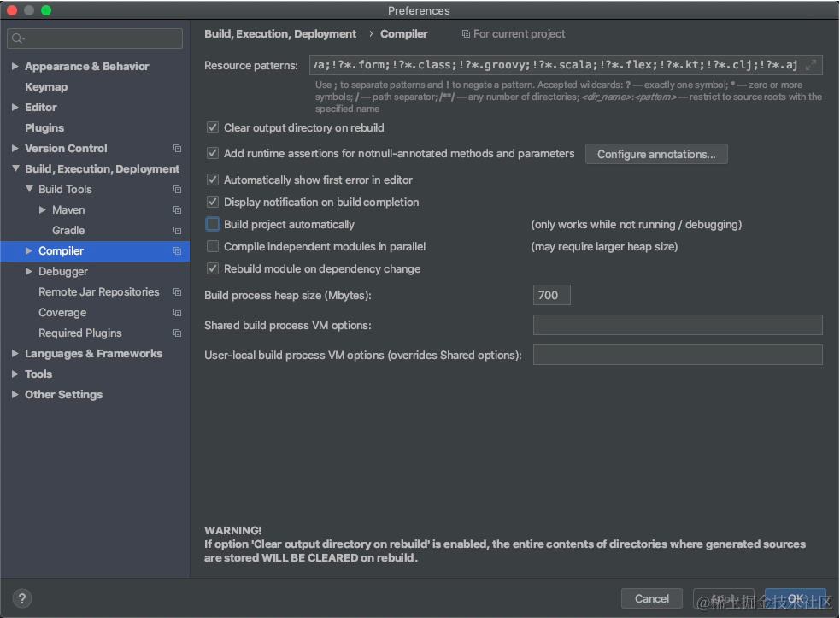Expand the Editor section in sidebar
Screen dimensions: 840x618
pyautogui.click(x=15, y=107)
